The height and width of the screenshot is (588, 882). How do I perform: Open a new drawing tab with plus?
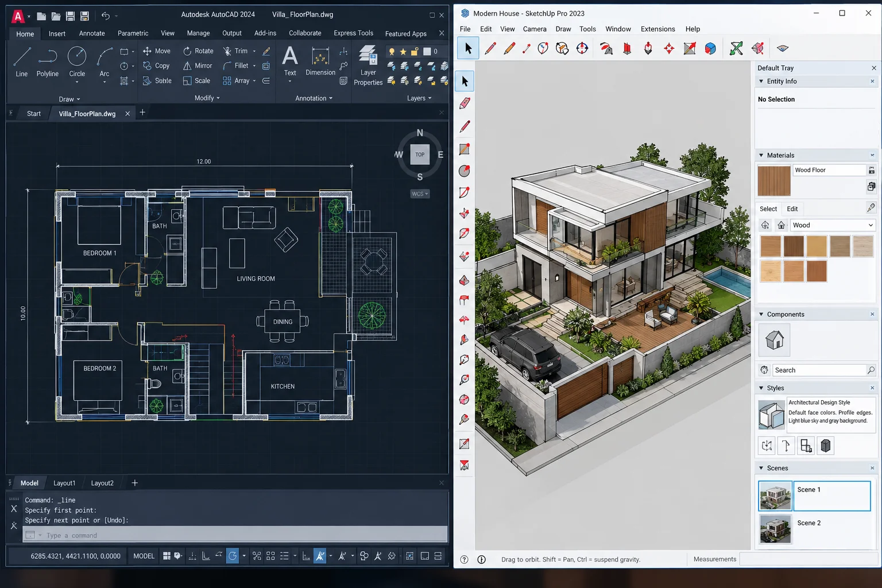coord(142,113)
